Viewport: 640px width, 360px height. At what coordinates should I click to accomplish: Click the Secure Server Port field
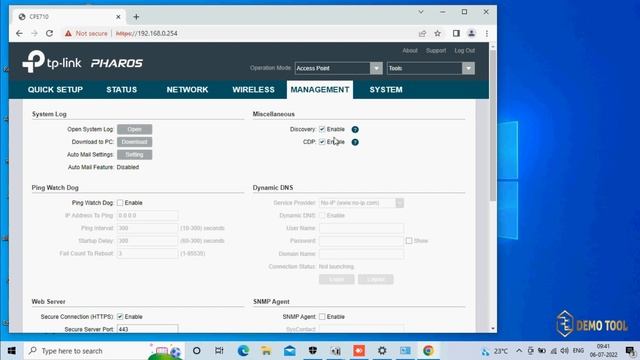pyautogui.click(x=147, y=329)
